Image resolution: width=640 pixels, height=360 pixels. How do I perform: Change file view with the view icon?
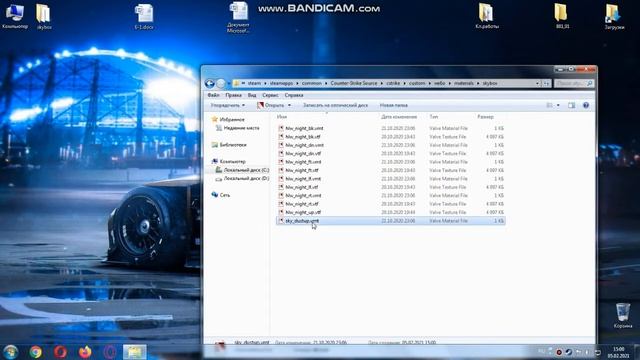coord(549,105)
